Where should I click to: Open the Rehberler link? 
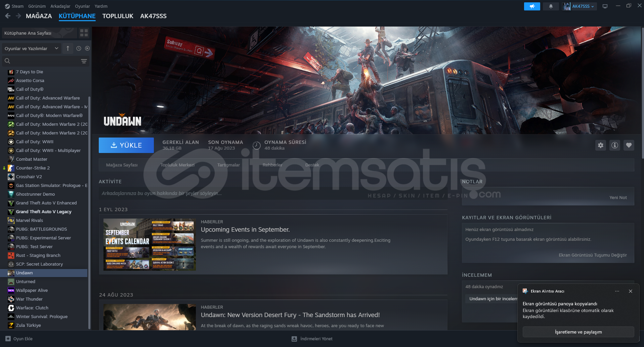pyautogui.click(x=272, y=165)
